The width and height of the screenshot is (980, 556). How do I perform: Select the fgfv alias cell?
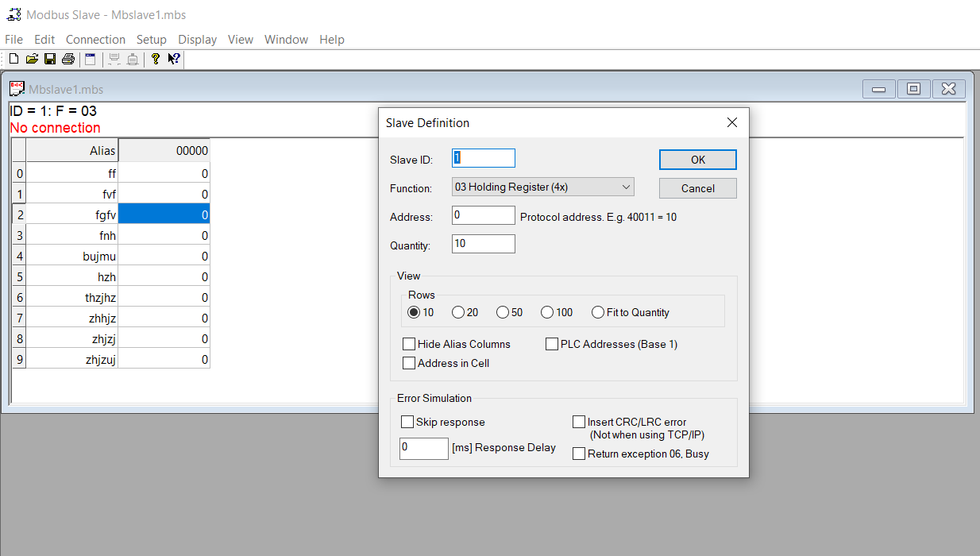[87, 214]
